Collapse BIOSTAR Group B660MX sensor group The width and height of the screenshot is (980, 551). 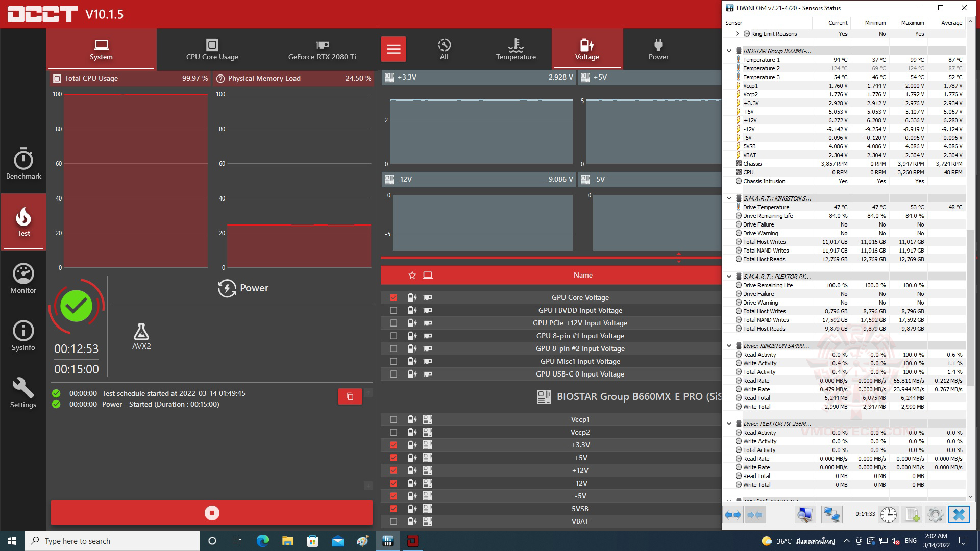(x=729, y=51)
